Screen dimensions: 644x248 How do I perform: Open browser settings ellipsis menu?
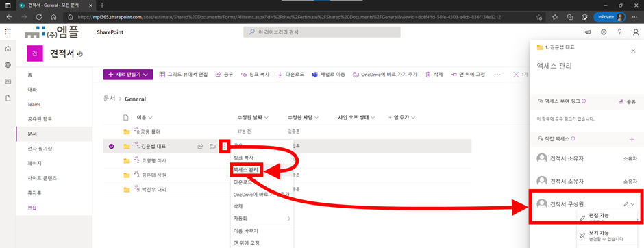[x=634, y=17]
